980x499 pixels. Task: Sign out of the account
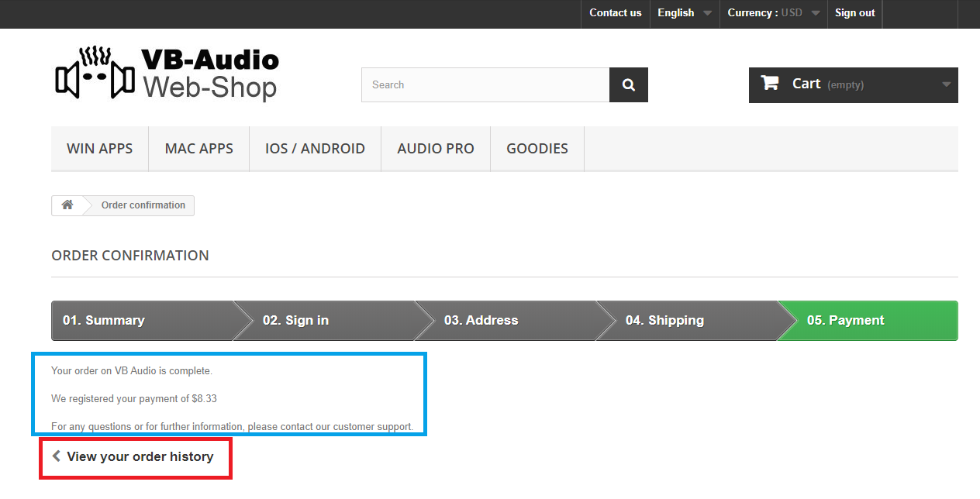tap(854, 13)
